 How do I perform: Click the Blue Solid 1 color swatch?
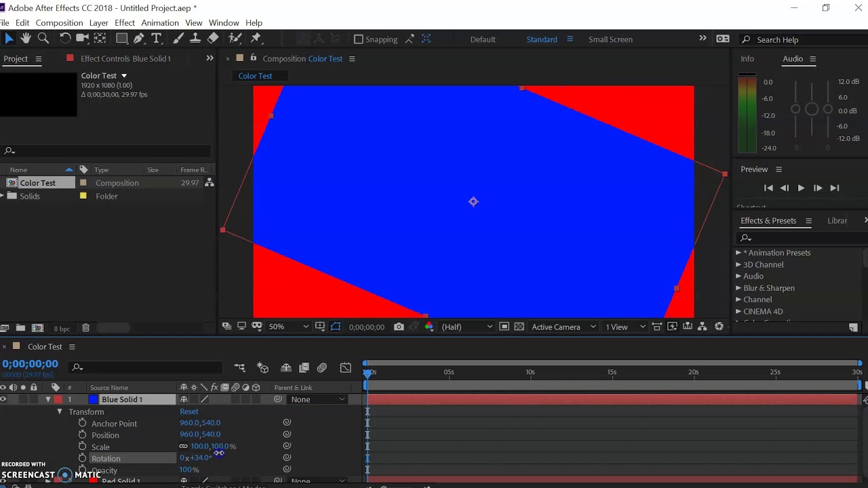(94, 399)
